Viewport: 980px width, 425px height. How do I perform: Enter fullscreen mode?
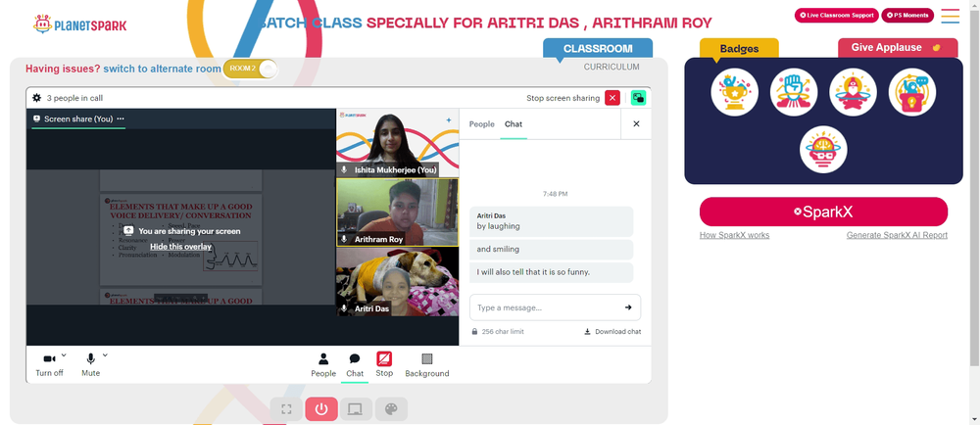coord(286,409)
